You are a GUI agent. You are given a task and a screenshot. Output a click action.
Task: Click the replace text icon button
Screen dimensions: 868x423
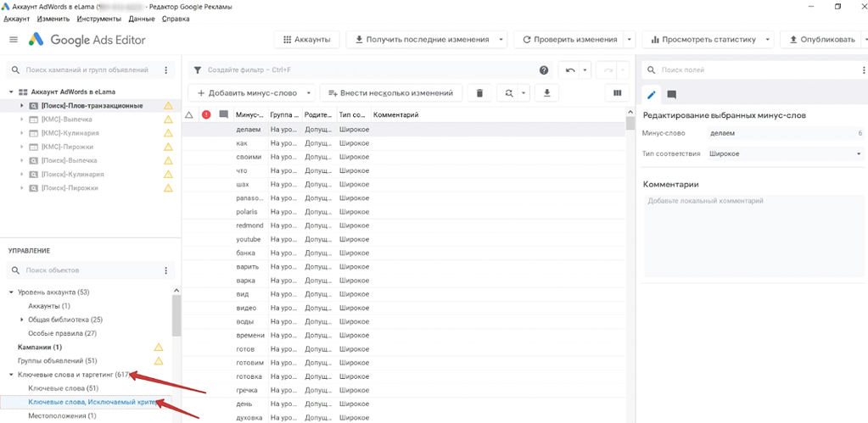click(509, 93)
